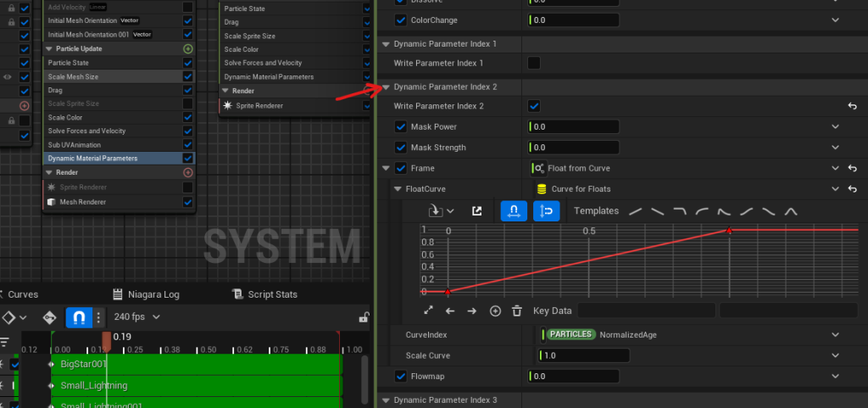Open dropdown arrow beside keyframe diamond icon
868x408 pixels.
(x=23, y=318)
